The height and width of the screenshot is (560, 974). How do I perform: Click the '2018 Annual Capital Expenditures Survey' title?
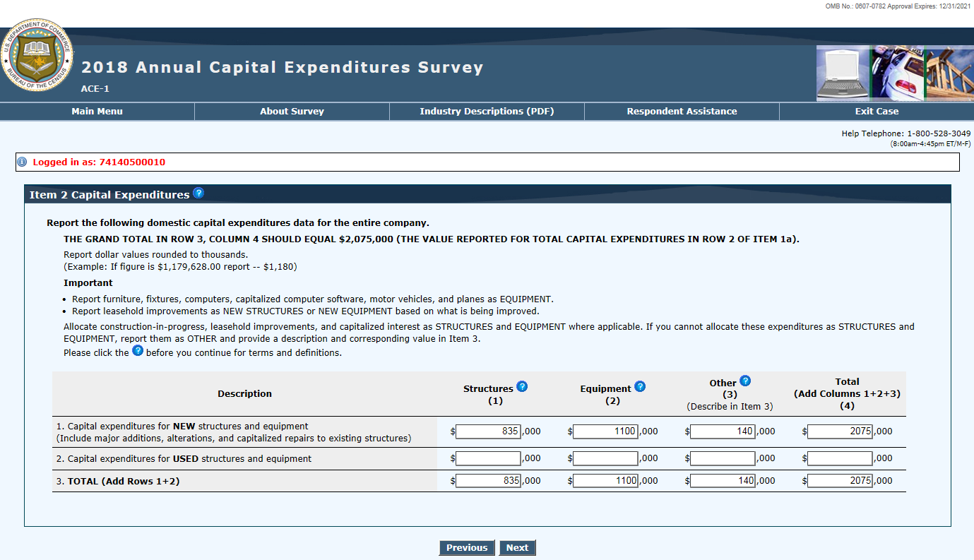(x=283, y=68)
